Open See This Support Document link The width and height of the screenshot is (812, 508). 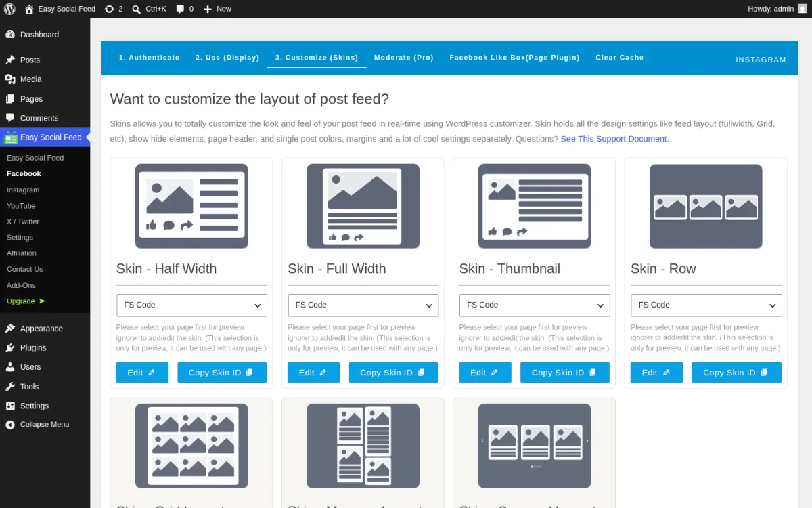(x=614, y=139)
